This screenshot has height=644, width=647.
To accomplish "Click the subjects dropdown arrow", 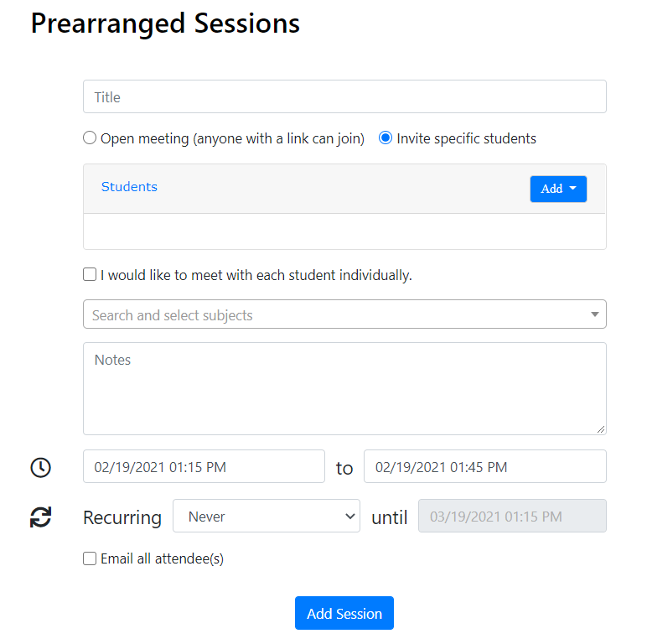I will pos(594,314).
